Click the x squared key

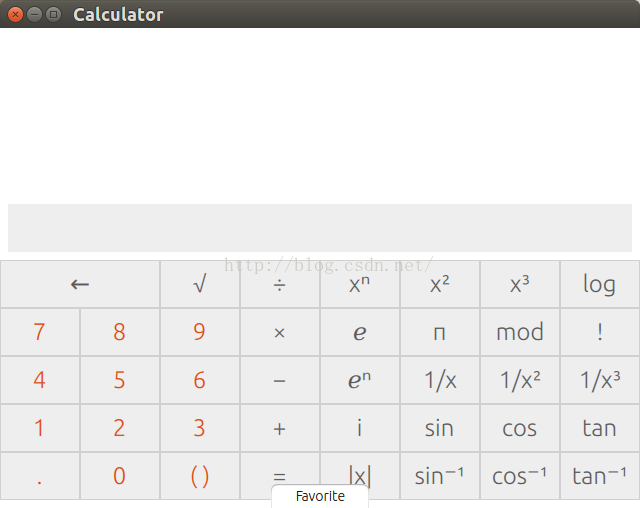click(x=440, y=284)
